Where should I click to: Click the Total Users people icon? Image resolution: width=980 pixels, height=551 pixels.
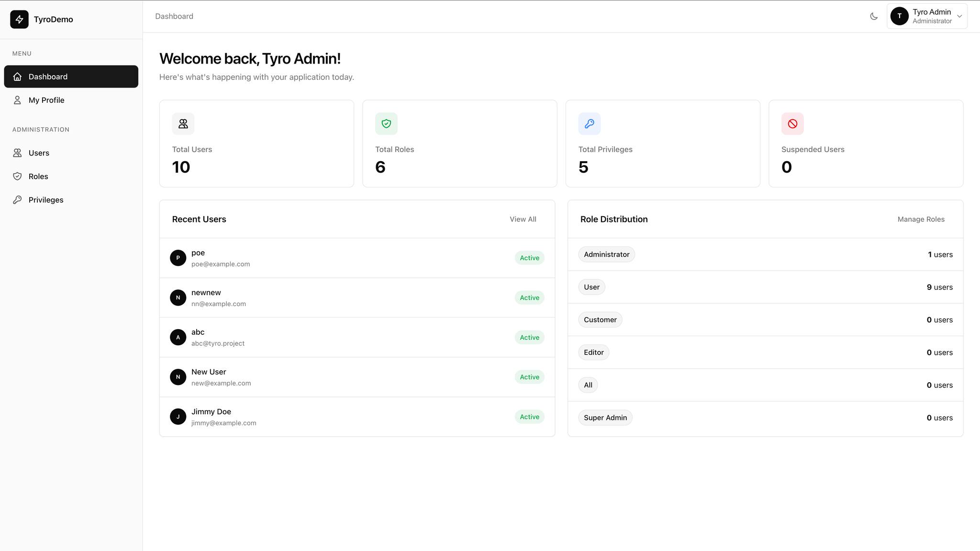point(183,124)
